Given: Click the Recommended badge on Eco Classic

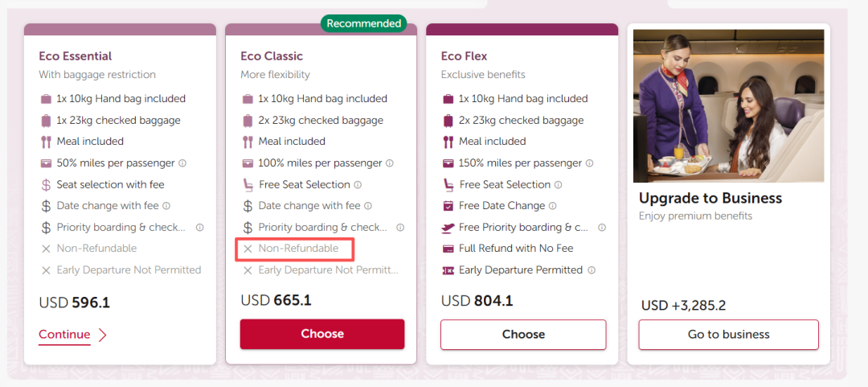Looking at the screenshot, I should click(363, 23).
